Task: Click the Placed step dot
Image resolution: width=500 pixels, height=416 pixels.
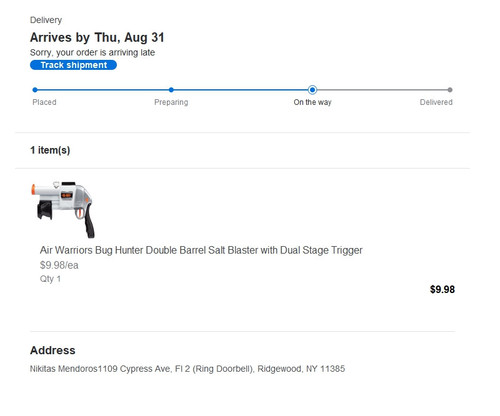Action: (x=35, y=90)
